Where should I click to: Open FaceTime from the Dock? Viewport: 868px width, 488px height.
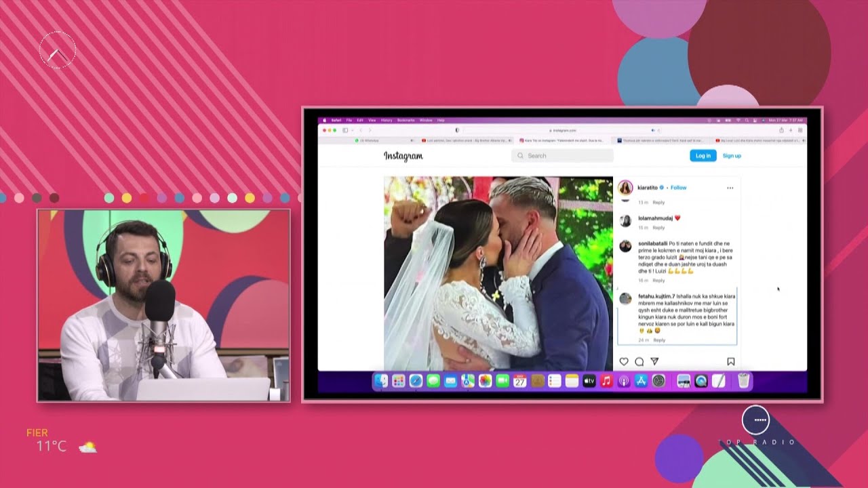pos(502,381)
